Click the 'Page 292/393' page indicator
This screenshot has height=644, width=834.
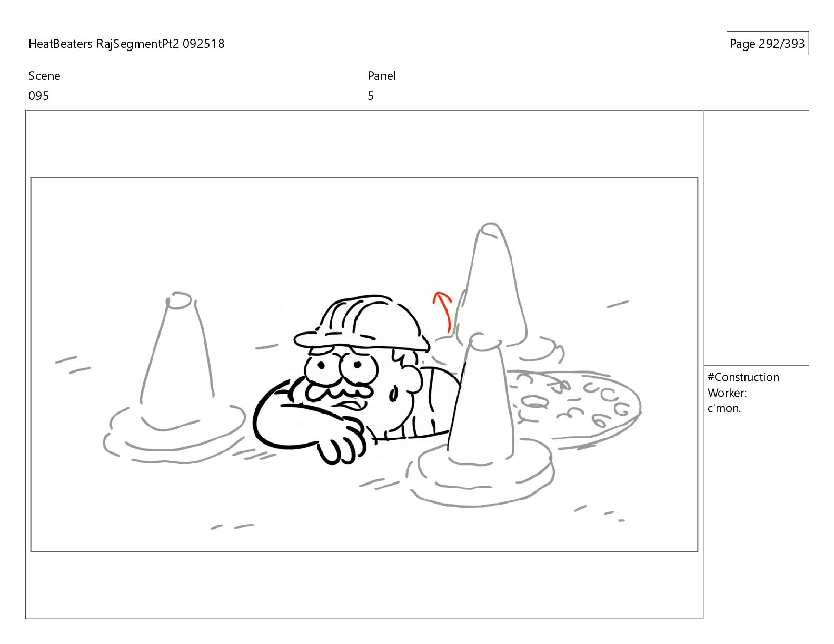tap(767, 44)
